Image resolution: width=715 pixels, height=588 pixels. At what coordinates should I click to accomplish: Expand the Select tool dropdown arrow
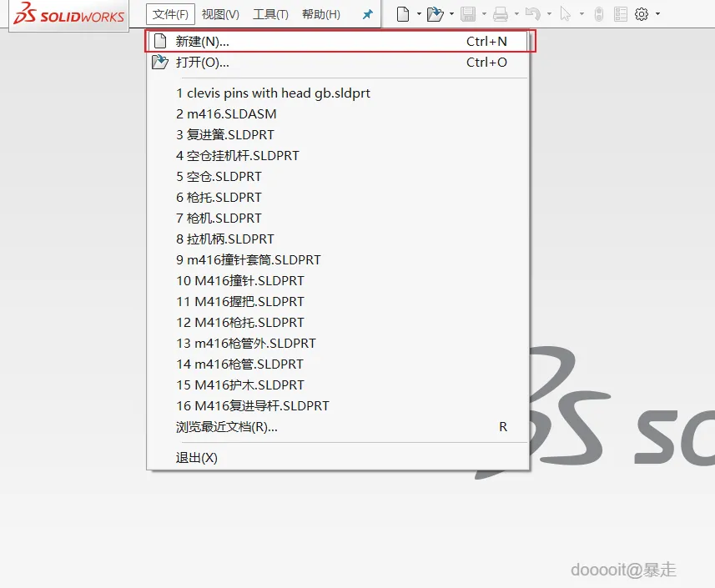[582, 14]
